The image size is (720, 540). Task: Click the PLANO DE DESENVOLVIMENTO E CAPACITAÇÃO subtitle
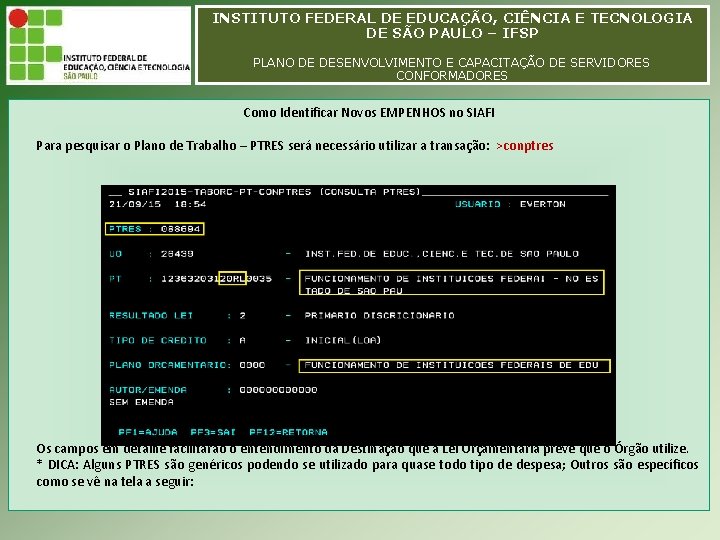click(x=451, y=69)
